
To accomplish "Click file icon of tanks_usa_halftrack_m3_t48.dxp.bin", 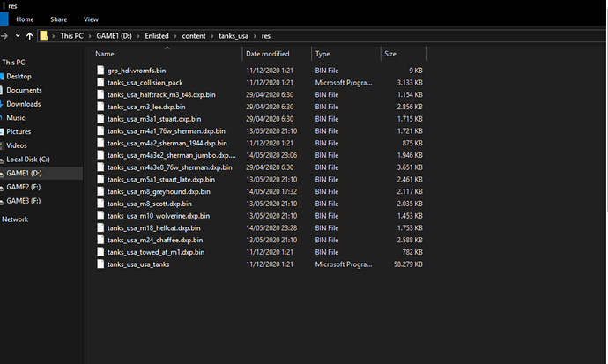I will pyautogui.click(x=100, y=94).
